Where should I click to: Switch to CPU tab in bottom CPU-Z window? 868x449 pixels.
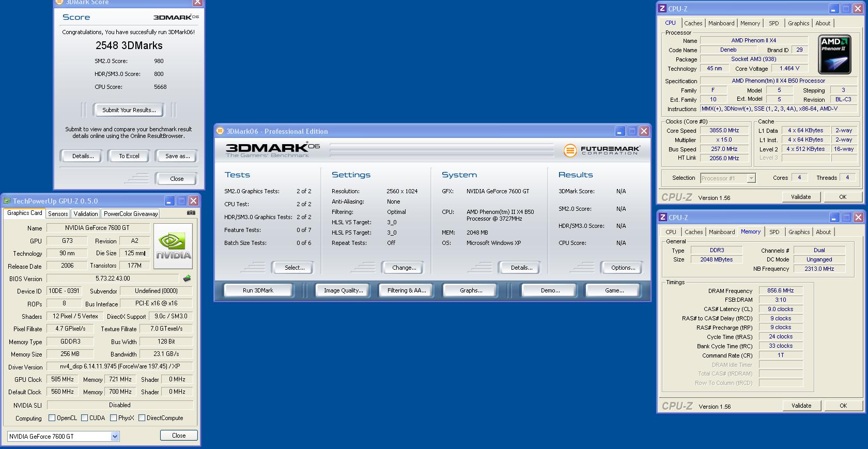click(x=671, y=232)
